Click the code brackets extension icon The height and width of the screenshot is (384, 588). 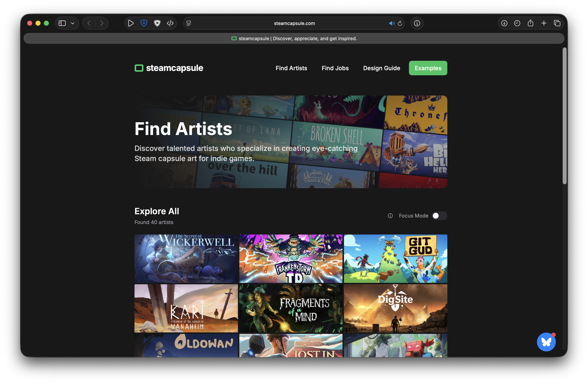click(170, 23)
